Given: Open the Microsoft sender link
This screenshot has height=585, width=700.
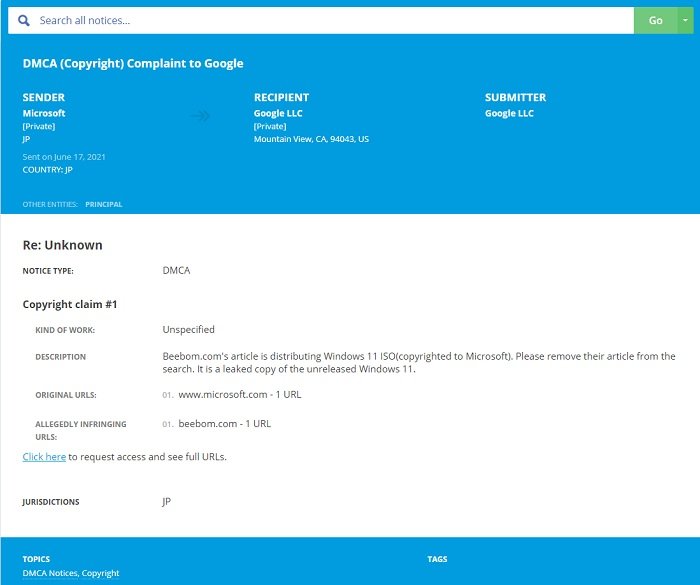Looking at the screenshot, I should [x=44, y=113].
